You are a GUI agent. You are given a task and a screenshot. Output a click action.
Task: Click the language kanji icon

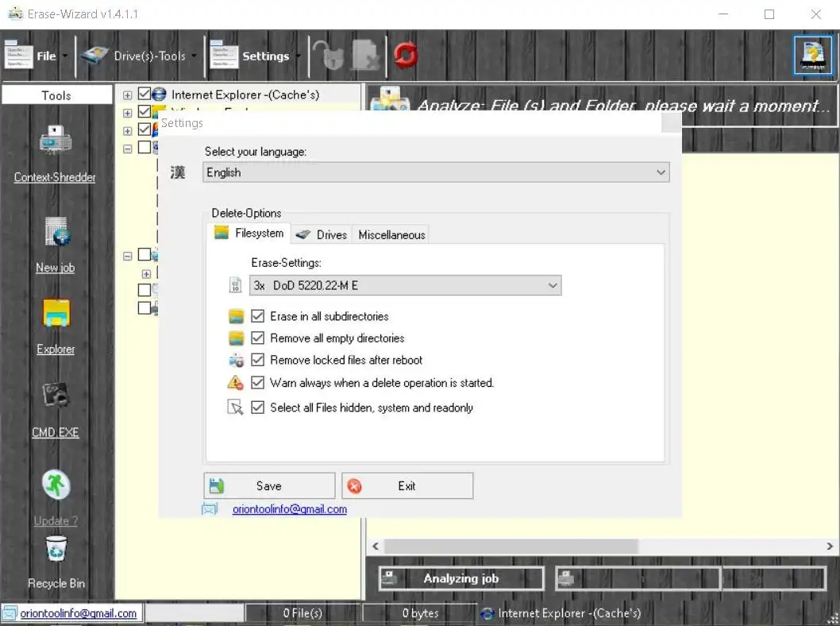[x=178, y=172]
